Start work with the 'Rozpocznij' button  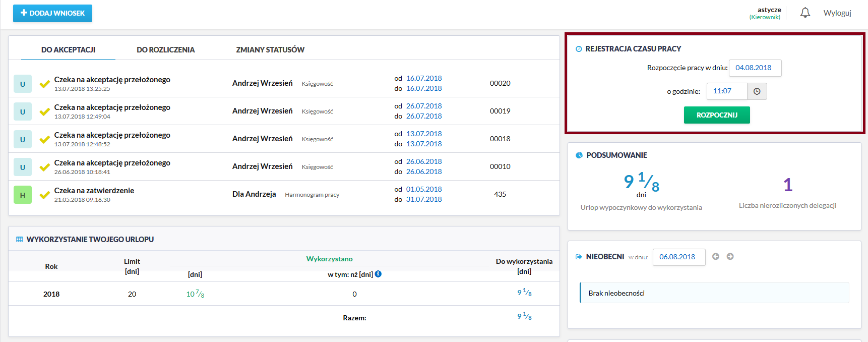pos(717,115)
